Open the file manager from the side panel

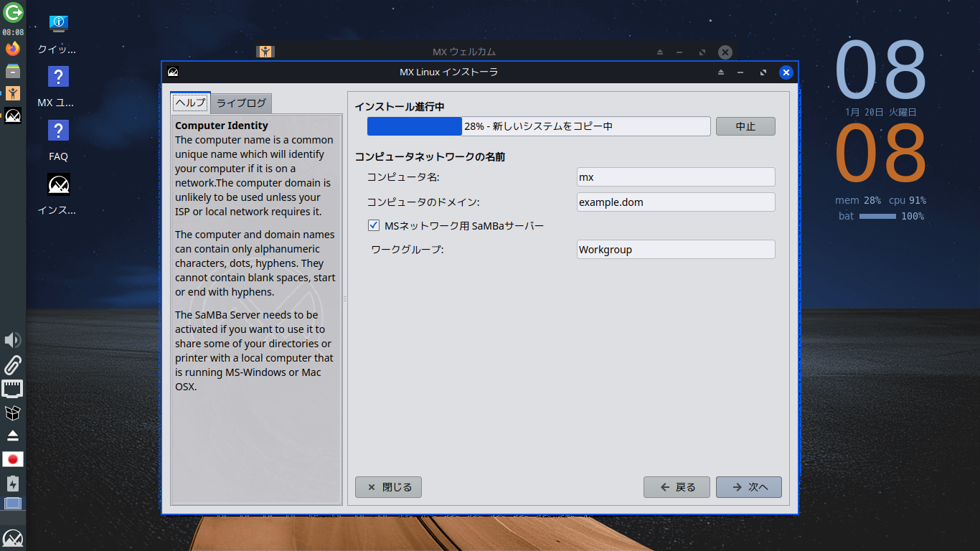click(13, 70)
